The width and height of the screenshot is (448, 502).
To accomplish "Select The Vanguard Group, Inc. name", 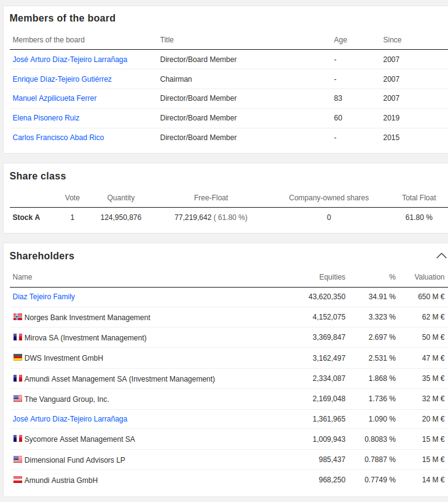I will point(66,399).
